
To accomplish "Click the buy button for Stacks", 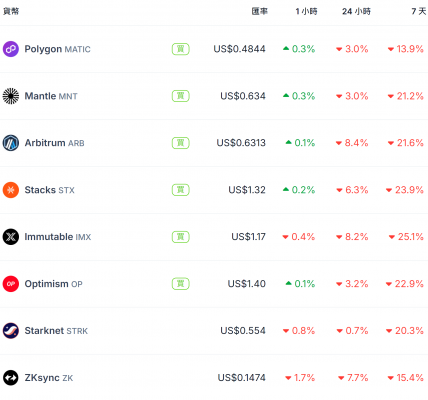I will click(181, 190).
